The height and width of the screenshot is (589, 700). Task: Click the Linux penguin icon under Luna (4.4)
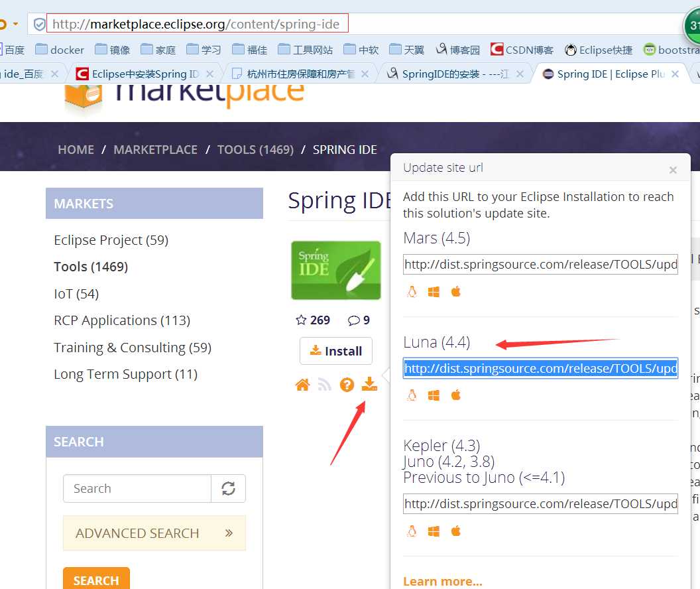click(412, 395)
